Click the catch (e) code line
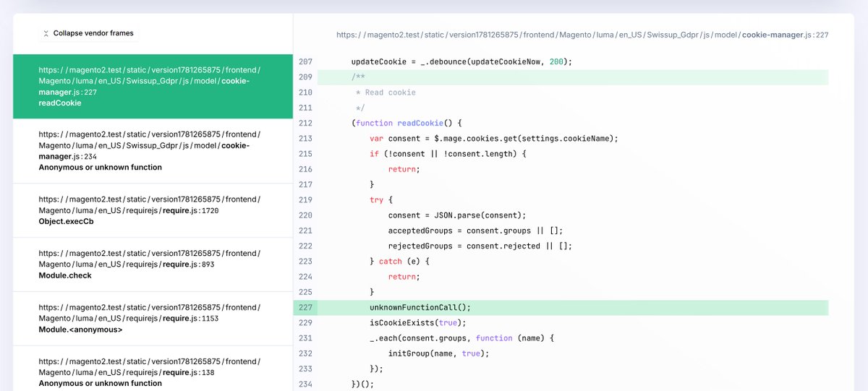 [399, 261]
